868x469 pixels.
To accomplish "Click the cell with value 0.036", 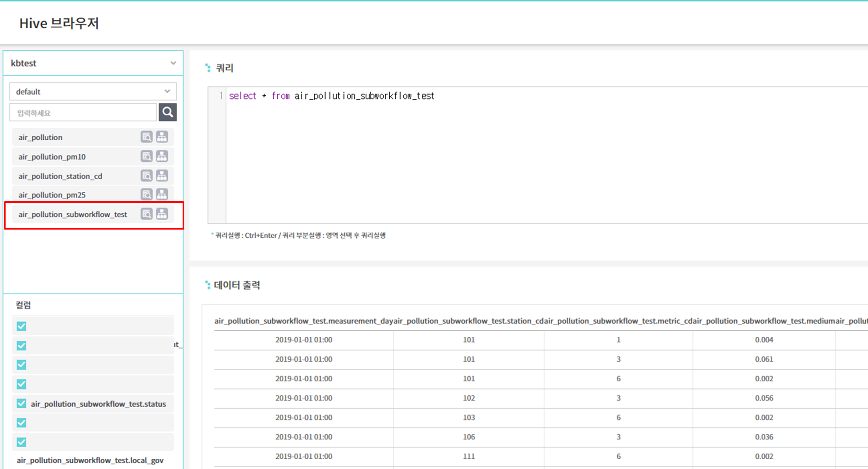I will 764,437.
